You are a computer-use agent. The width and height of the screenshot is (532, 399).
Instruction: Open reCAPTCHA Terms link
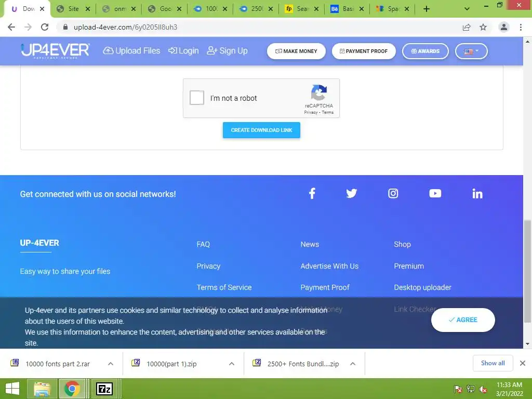click(x=327, y=112)
